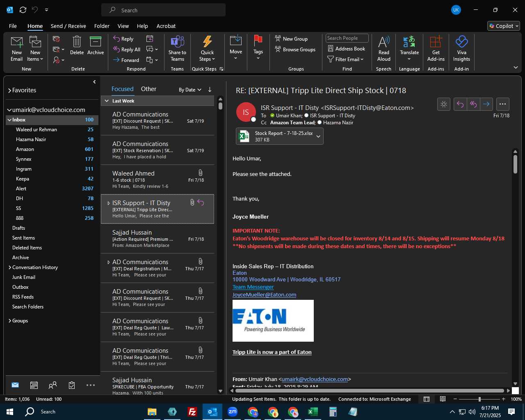Click zoom in plus button
The width and height of the screenshot is (525, 420).
point(504,399)
